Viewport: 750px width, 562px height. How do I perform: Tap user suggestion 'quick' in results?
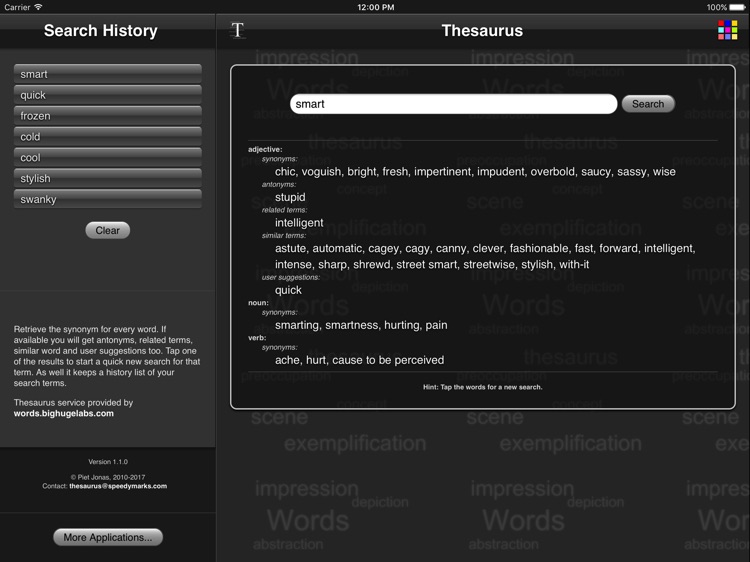pyautogui.click(x=288, y=290)
